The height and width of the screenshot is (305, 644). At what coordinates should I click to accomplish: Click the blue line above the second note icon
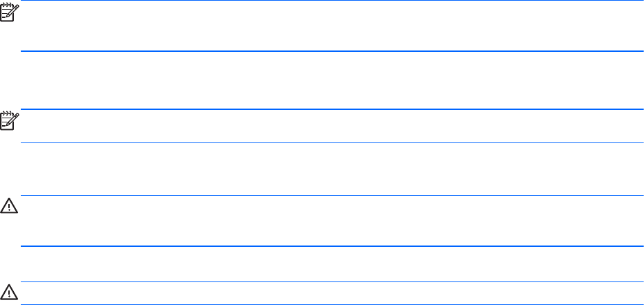(x=332, y=109)
